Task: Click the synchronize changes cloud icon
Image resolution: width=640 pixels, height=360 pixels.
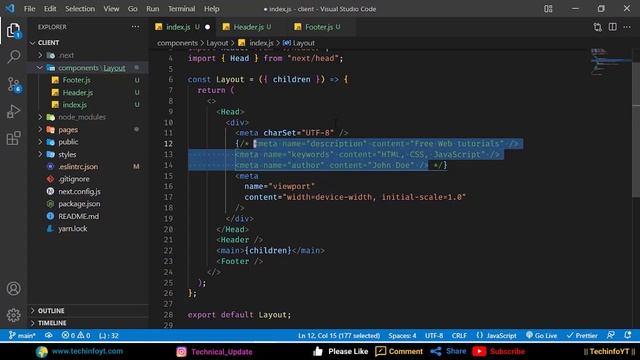Action: (x=49, y=336)
